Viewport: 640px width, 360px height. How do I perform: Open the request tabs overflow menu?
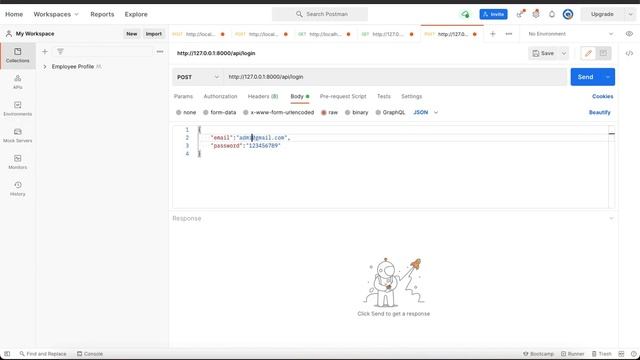509,34
